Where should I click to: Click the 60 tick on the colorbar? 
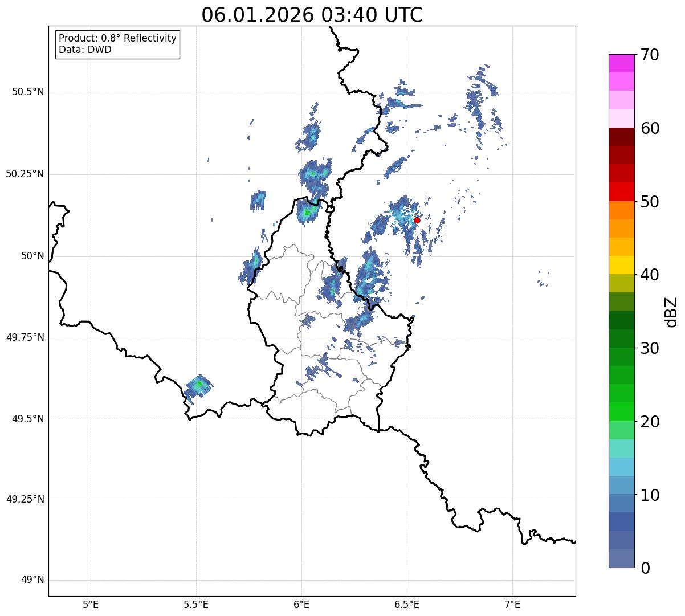[x=650, y=128]
